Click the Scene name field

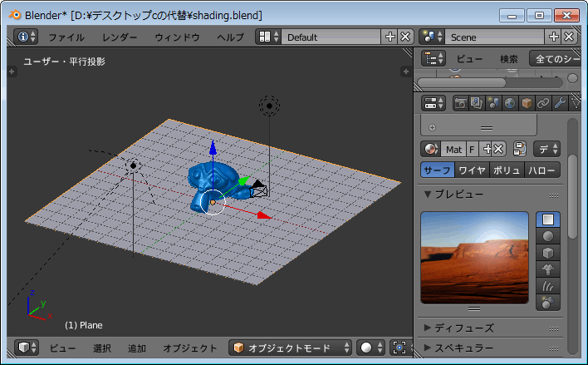coord(494,37)
